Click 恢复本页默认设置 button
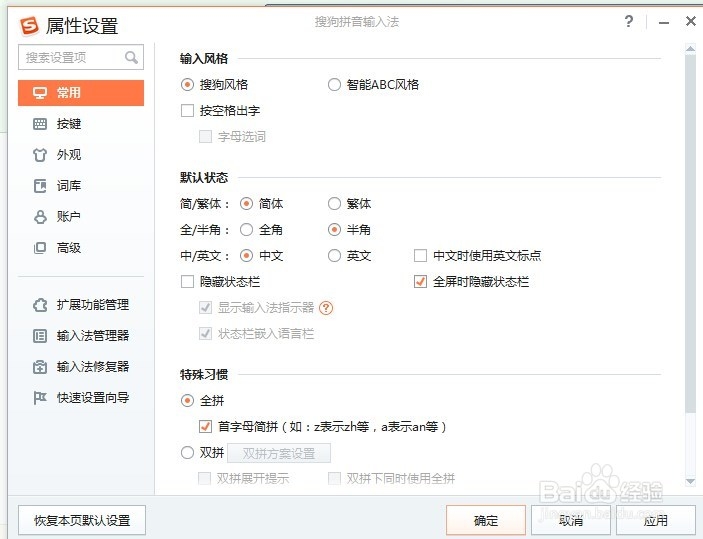This screenshot has height=539, width=703. click(82, 521)
